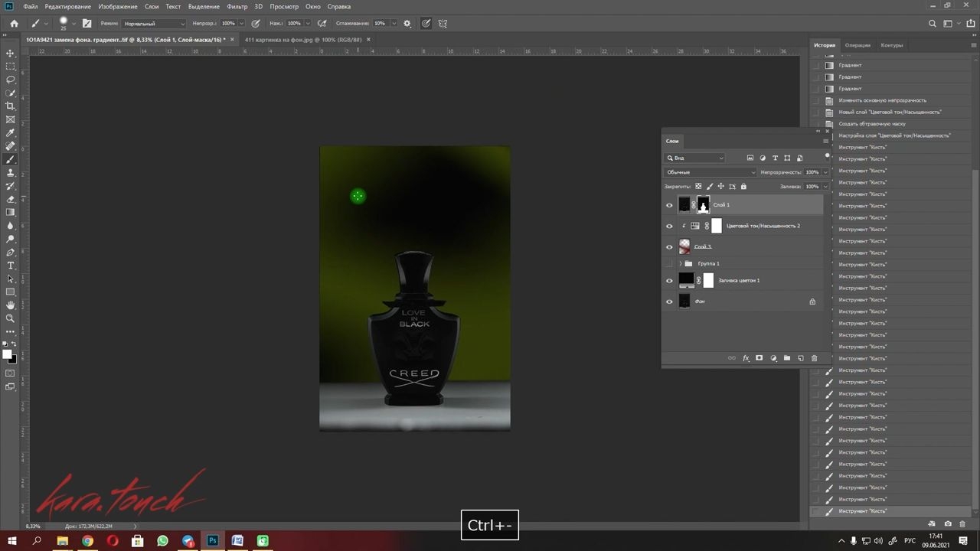Open the Brush Preset picker arrow
This screenshot has width=980, height=551.
tap(74, 24)
